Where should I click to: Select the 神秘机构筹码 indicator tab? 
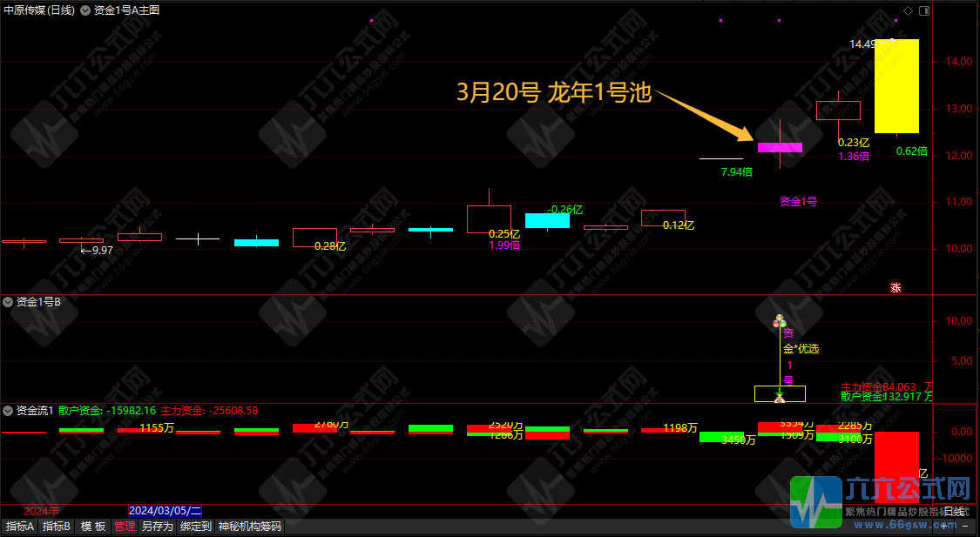[x=249, y=527]
